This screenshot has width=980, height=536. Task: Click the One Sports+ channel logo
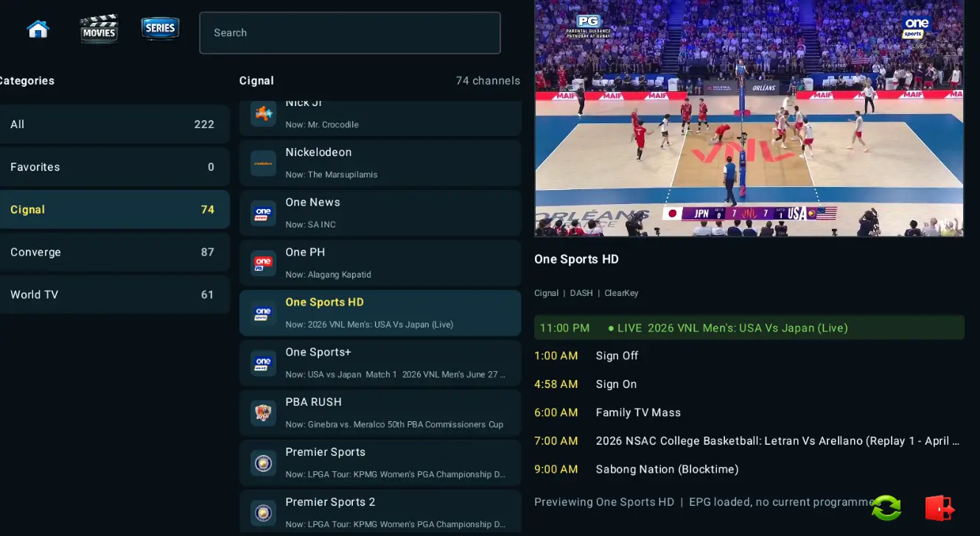[263, 364]
